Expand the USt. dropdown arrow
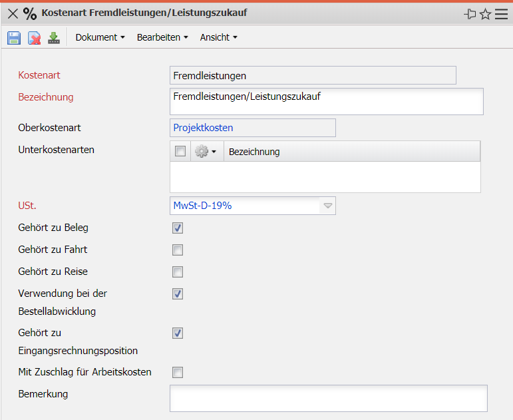The image size is (513, 420). pyautogui.click(x=327, y=206)
